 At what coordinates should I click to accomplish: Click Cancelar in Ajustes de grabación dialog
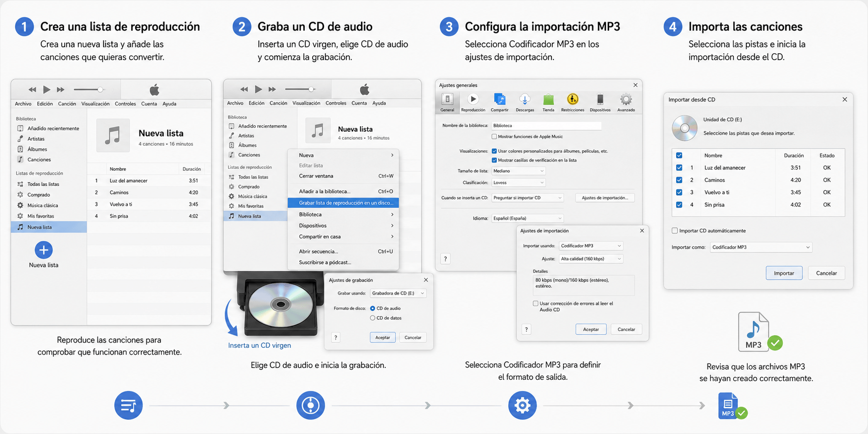point(413,338)
